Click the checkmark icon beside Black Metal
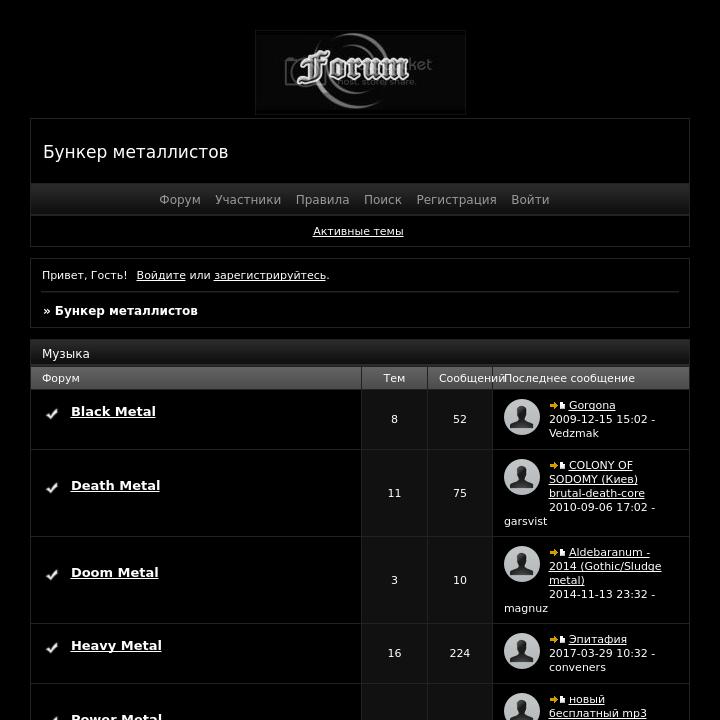The height and width of the screenshot is (720, 720). pos(52,413)
